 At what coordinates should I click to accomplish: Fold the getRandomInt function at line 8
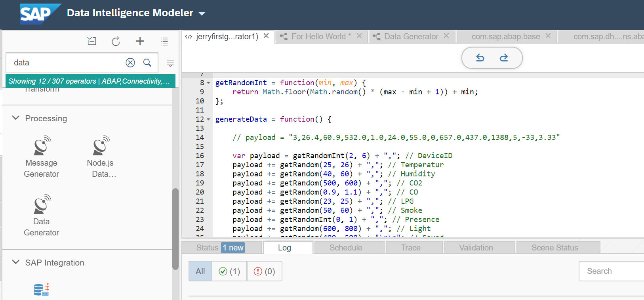[208, 83]
